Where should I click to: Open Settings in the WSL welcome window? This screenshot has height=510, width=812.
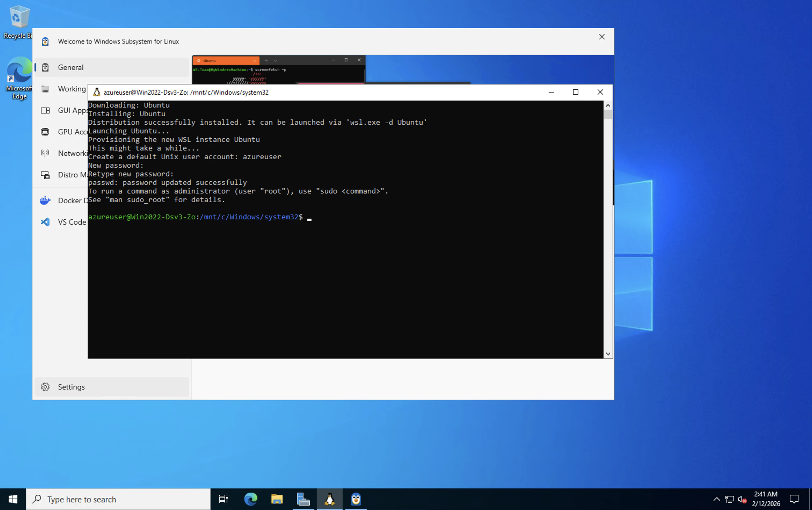tap(112, 387)
